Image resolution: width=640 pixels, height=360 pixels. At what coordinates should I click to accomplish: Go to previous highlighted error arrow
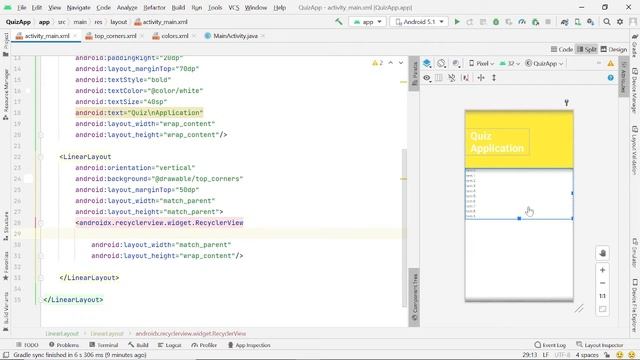[x=391, y=63]
